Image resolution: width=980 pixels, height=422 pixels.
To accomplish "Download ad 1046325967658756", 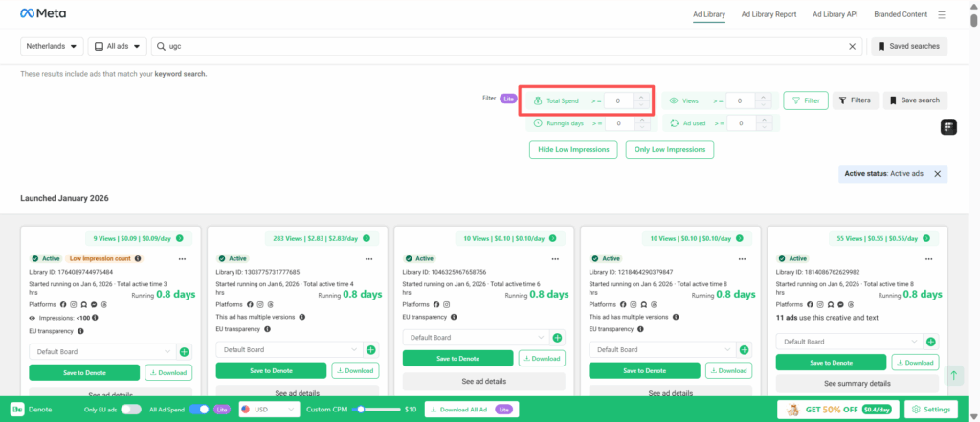I will click(x=542, y=358).
